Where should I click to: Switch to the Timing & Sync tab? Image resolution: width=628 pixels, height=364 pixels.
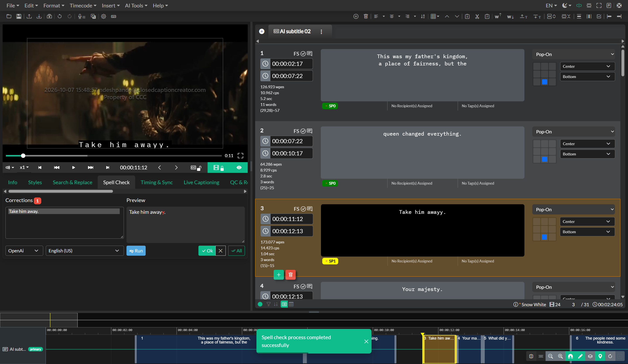157,182
